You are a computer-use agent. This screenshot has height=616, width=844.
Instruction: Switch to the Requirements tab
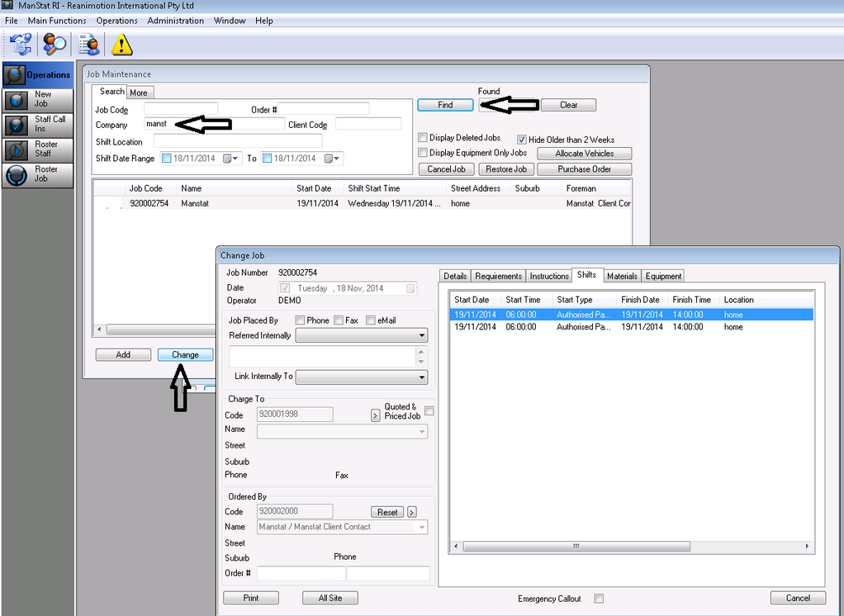[498, 276]
